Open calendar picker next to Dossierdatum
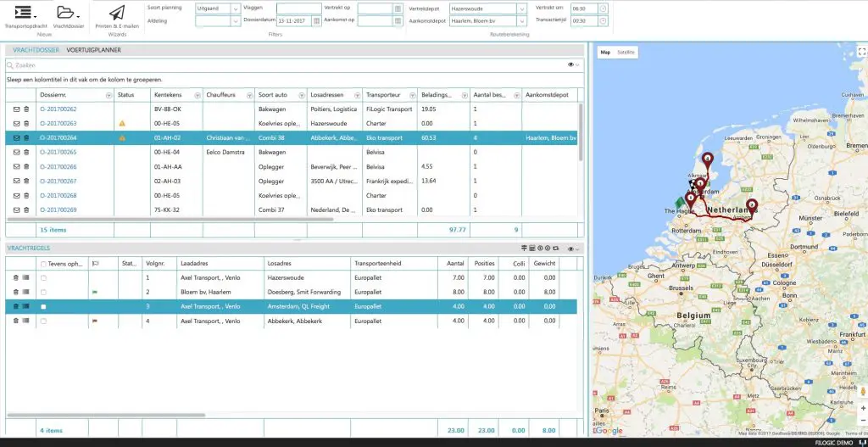The width and height of the screenshot is (868, 447). click(316, 21)
